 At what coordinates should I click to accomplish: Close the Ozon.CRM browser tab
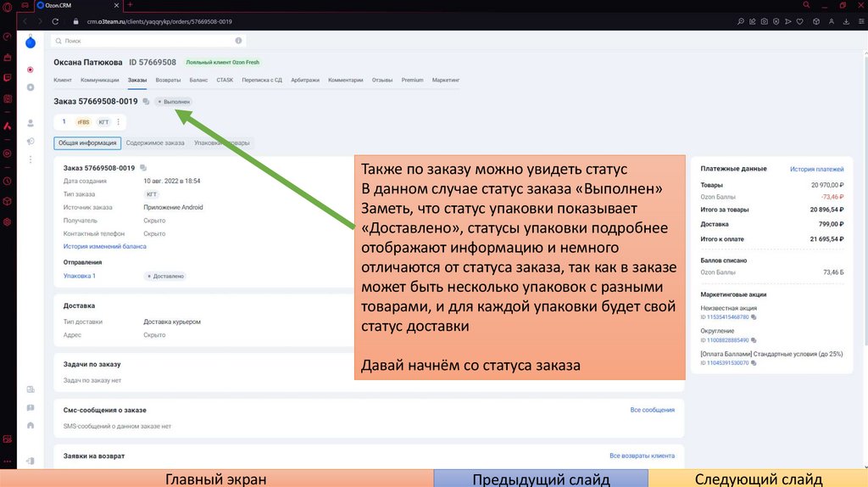coord(116,5)
